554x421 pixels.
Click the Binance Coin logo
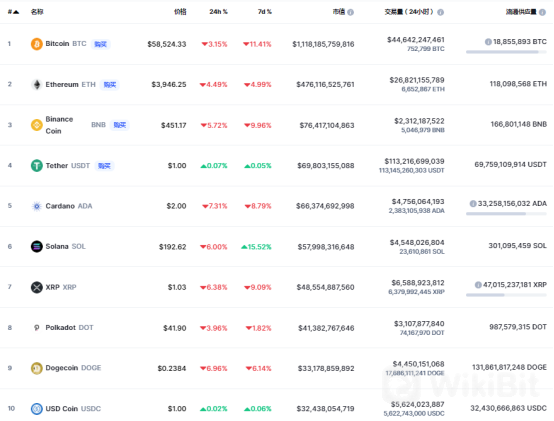click(x=37, y=125)
